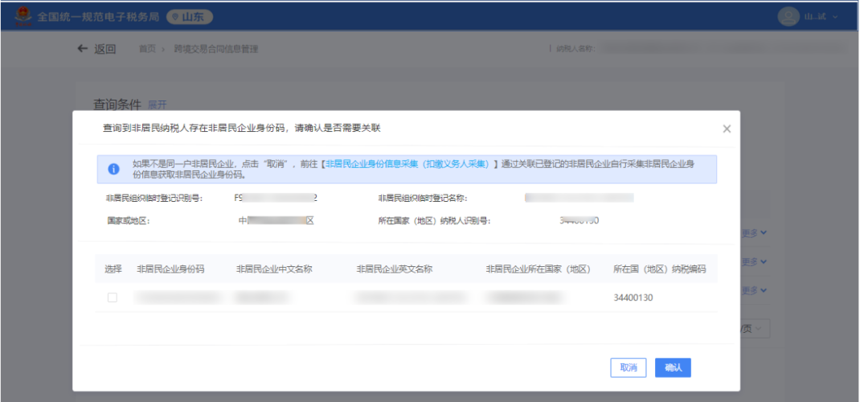Screen dimensions: 868x402
Task: Click the 国家或地区 label
Action: coord(129,220)
